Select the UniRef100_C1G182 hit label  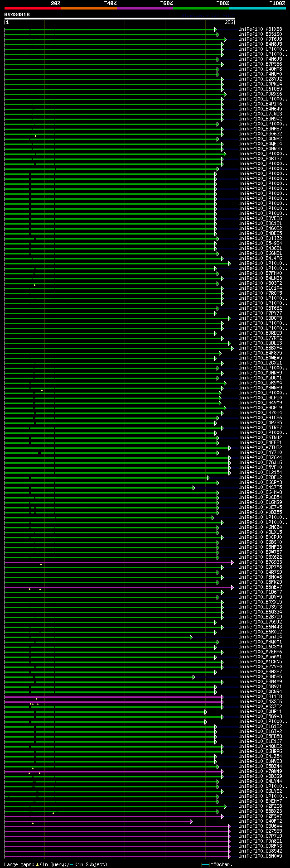point(260,727)
